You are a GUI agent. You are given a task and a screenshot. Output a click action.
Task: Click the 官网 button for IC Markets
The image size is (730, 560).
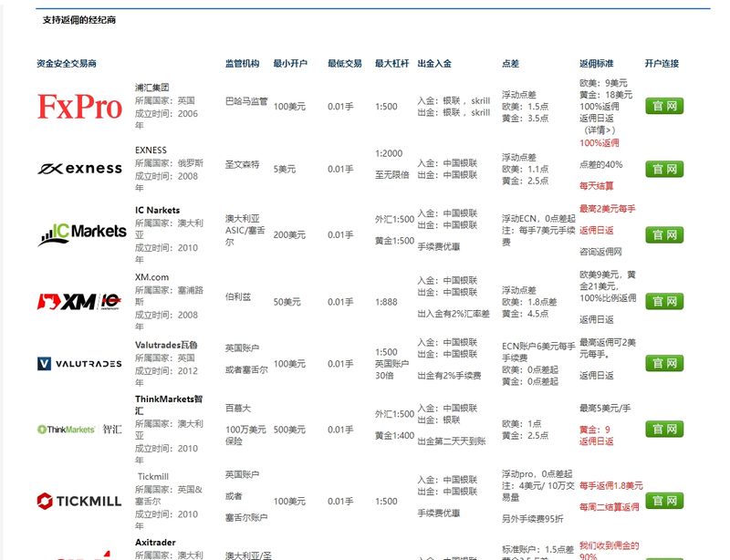point(664,234)
